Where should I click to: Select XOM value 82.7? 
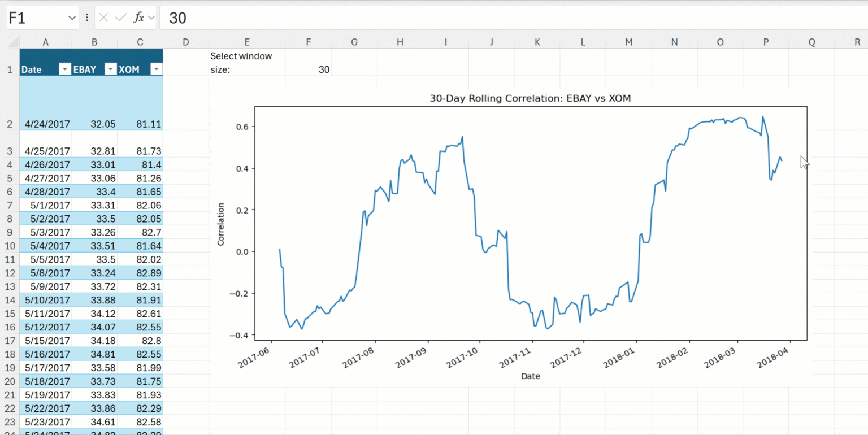click(x=140, y=232)
